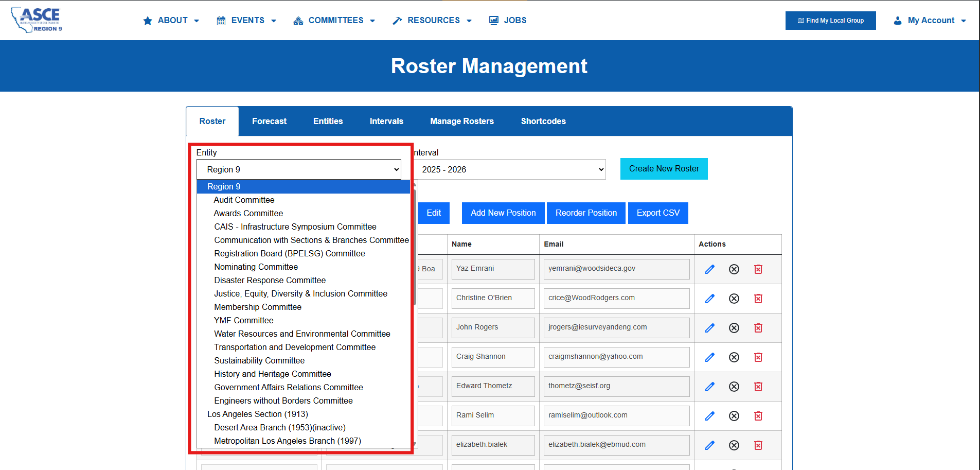Screen dimensions: 980x470
Task: Go to the Shortcodes tab
Action: pos(543,121)
